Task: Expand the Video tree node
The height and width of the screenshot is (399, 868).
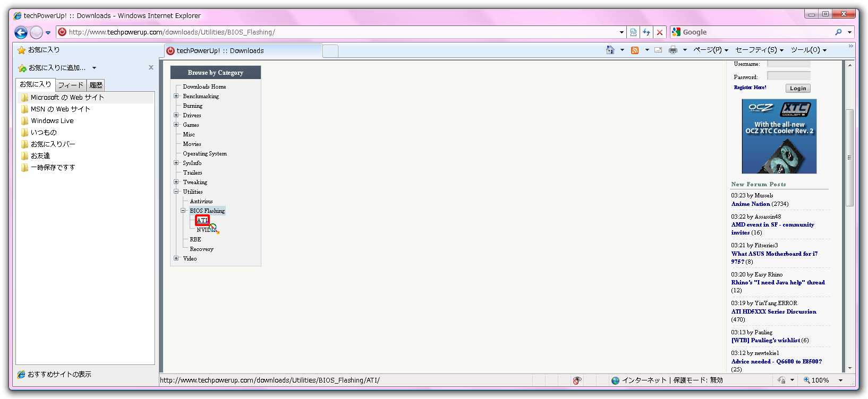Action: (x=176, y=258)
